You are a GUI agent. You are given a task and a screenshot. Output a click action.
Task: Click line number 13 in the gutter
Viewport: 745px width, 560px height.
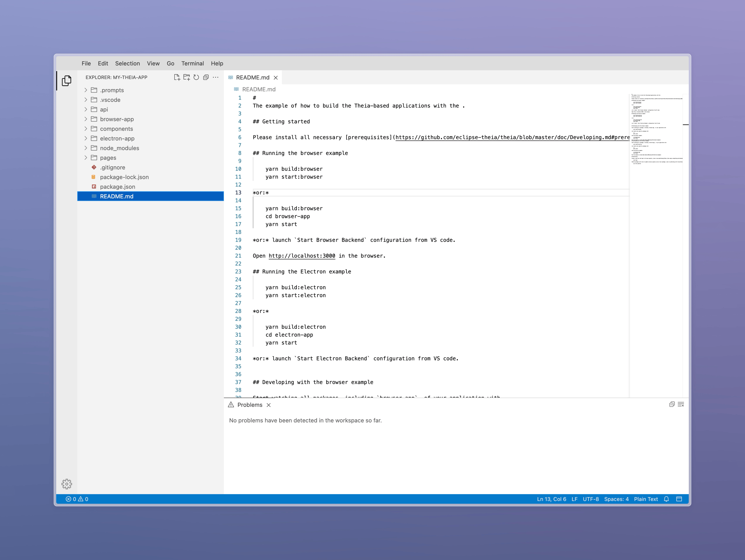[x=238, y=193]
